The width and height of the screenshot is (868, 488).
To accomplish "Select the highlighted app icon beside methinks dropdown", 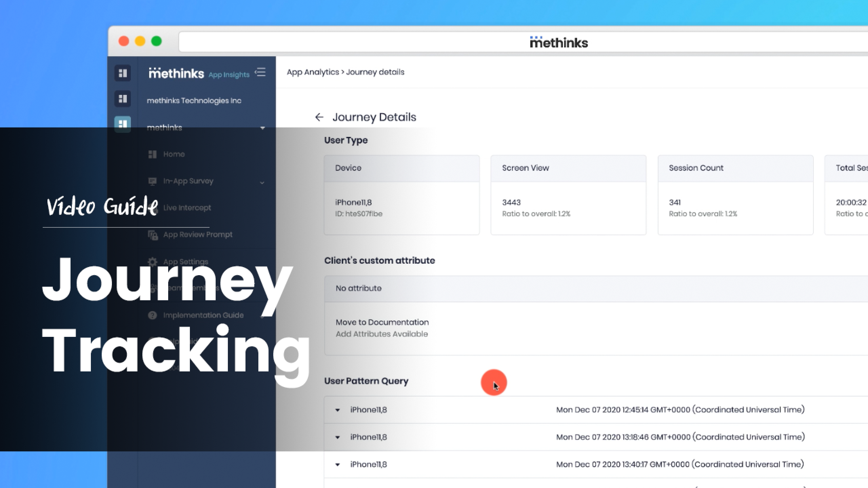I will click(x=123, y=124).
